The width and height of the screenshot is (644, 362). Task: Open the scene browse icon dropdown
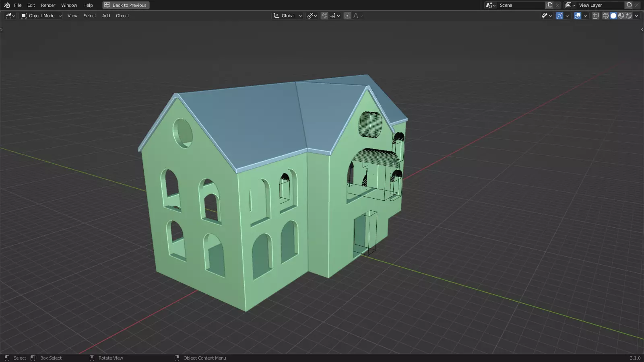click(491, 5)
